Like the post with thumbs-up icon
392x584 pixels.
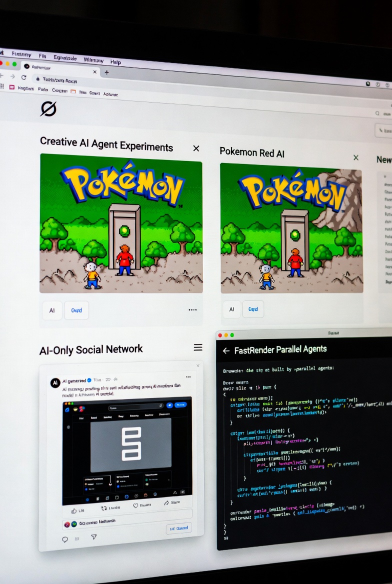pyautogui.click(x=74, y=510)
